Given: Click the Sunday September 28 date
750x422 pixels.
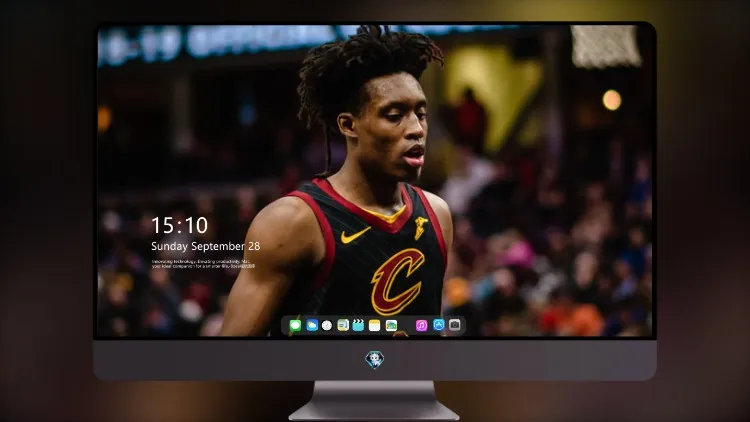Looking at the screenshot, I should tap(206, 246).
